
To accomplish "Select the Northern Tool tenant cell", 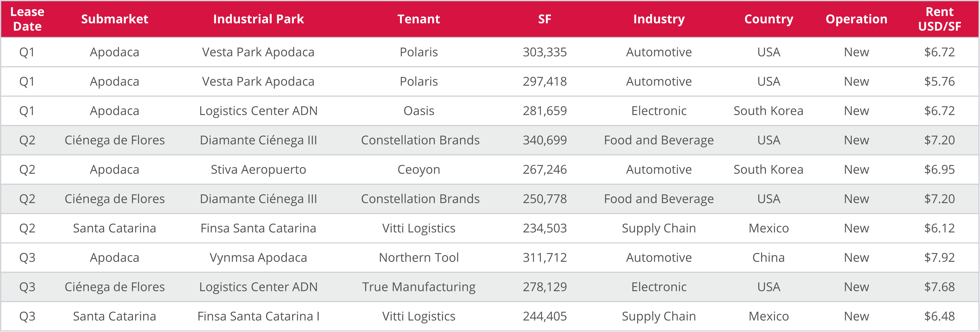I will click(x=419, y=258).
